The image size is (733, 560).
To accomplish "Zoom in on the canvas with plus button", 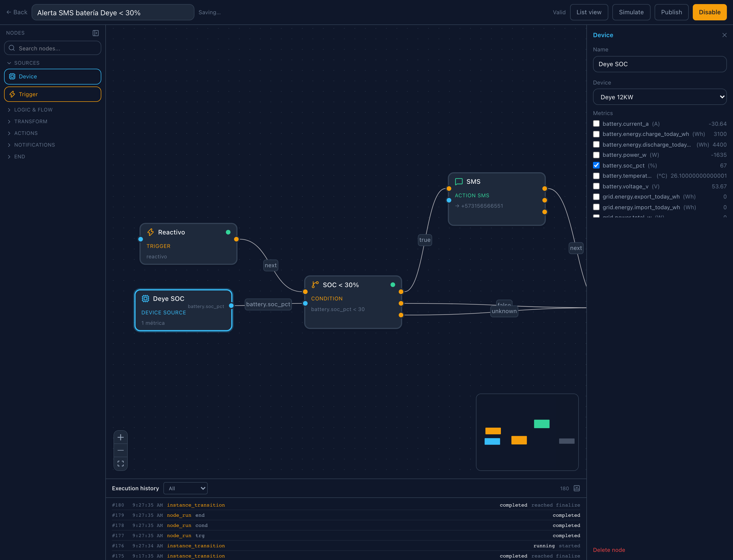I will pyautogui.click(x=121, y=437).
